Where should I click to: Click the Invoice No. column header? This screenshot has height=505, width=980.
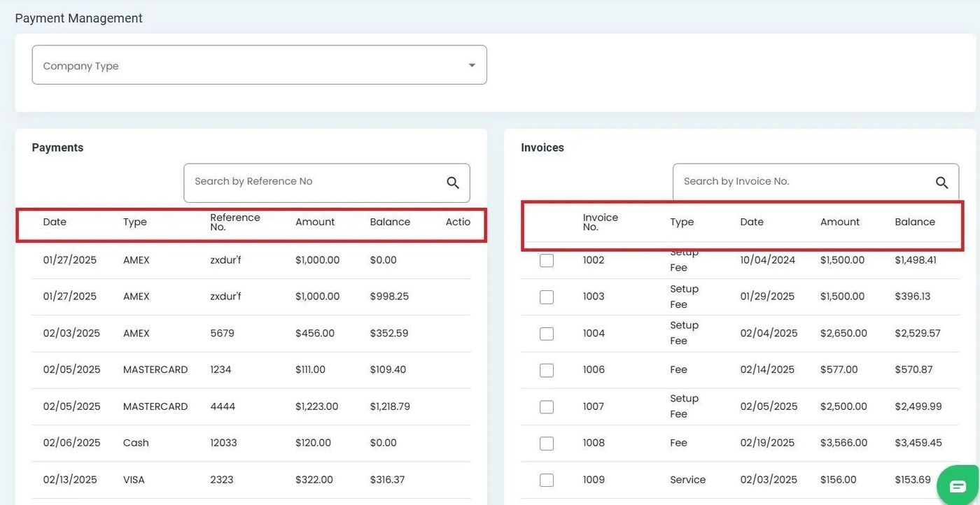(600, 222)
